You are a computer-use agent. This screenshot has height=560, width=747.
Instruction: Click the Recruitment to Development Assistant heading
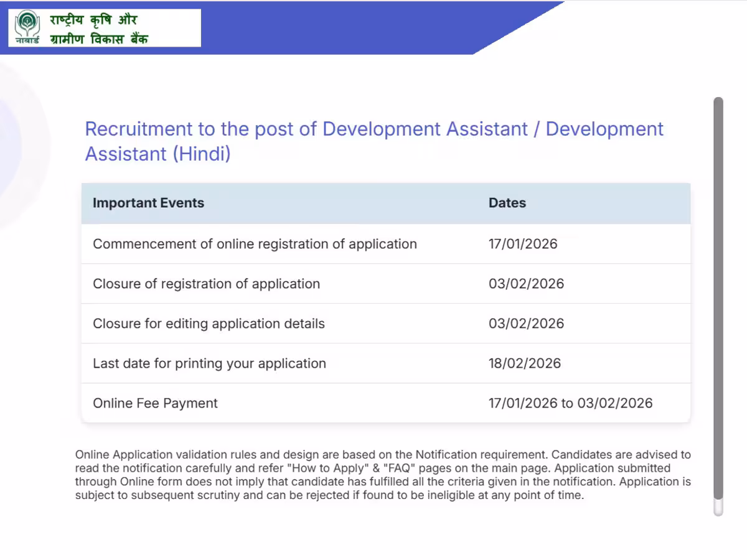pos(374,141)
